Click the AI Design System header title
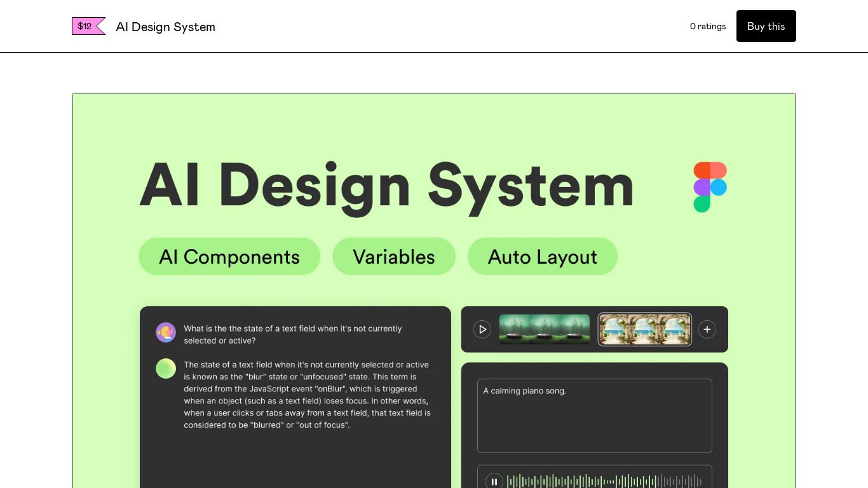Screen dimensions: 868x488 (x=165, y=27)
